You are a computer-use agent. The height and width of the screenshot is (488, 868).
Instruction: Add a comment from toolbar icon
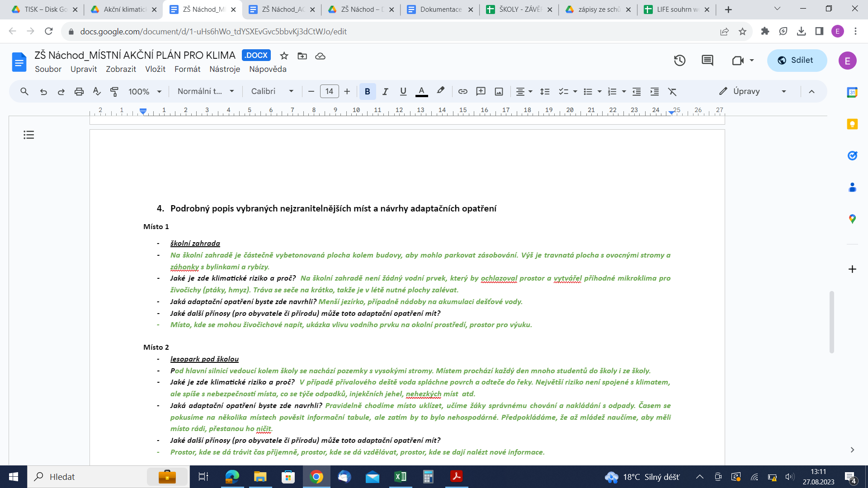481,92
